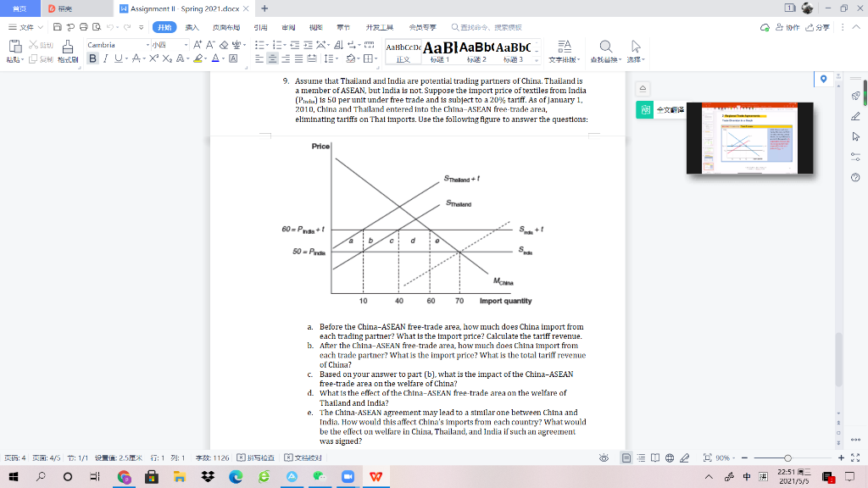
Task: Add a new document tab with plus
Action: (264, 8)
